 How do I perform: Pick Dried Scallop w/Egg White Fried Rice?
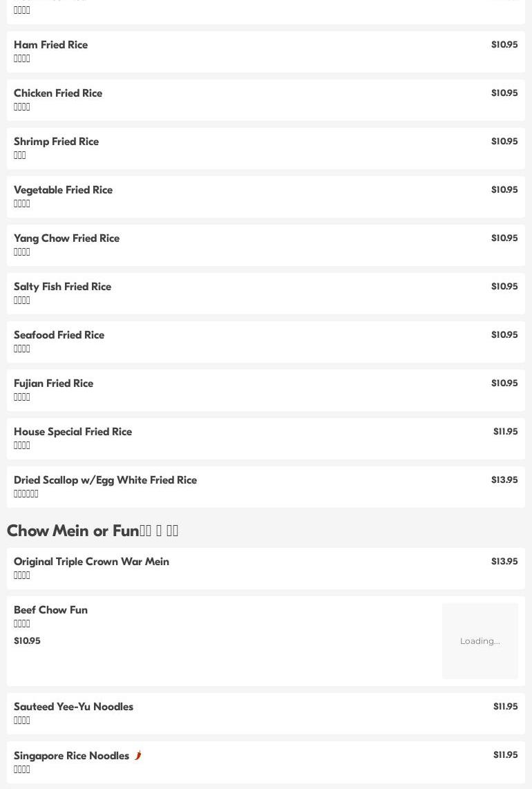click(106, 480)
